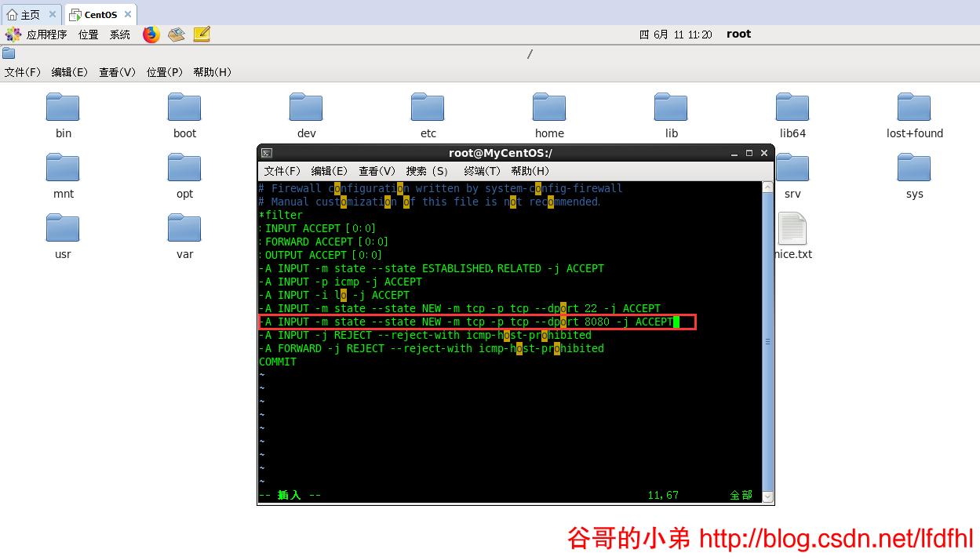This screenshot has width=980, height=560.
Task: Click the clock showing 11:20
Action: coord(676,35)
